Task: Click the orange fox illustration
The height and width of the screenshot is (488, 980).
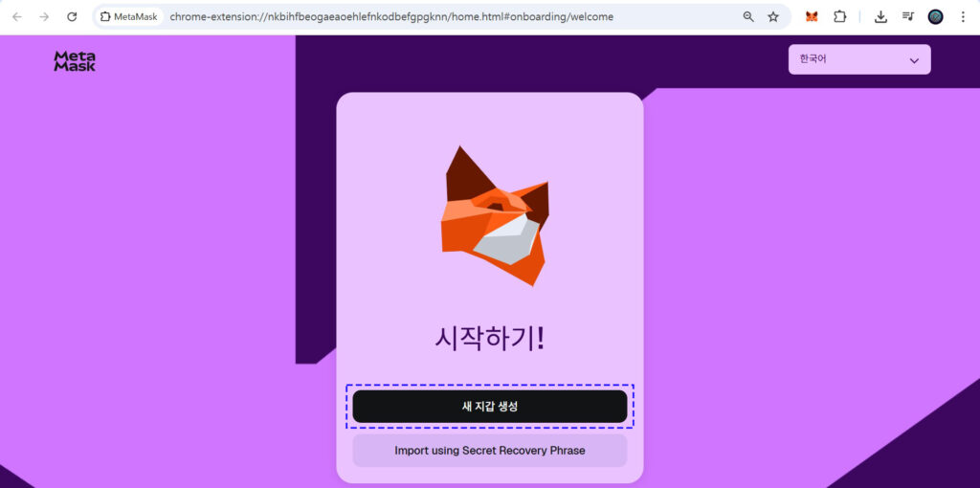Action: click(494, 217)
